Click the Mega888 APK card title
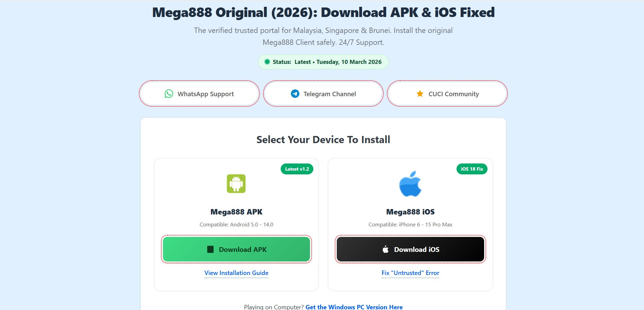Screen dimensions: 644x310 coord(236,212)
